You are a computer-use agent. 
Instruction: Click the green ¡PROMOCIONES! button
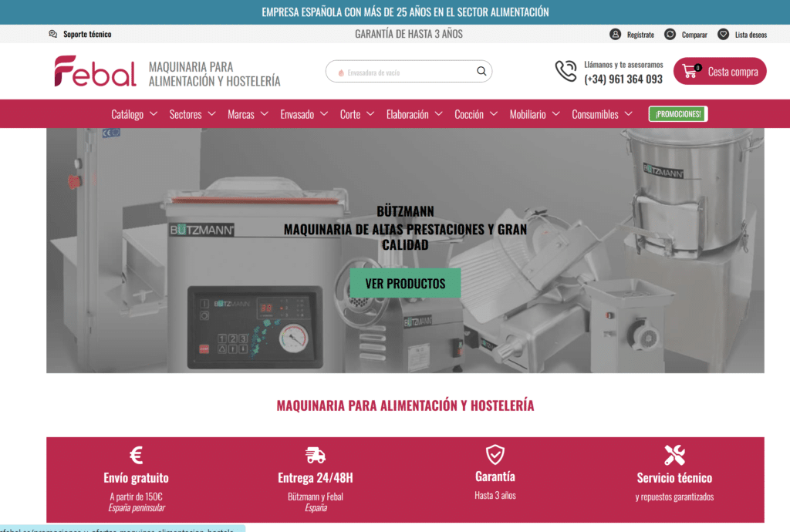click(x=678, y=114)
